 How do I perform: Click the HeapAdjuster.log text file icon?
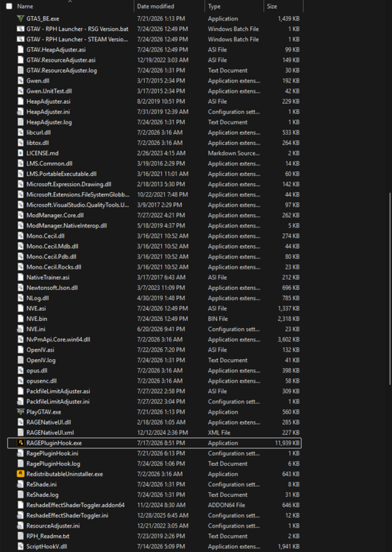pyautogui.click(x=21, y=122)
